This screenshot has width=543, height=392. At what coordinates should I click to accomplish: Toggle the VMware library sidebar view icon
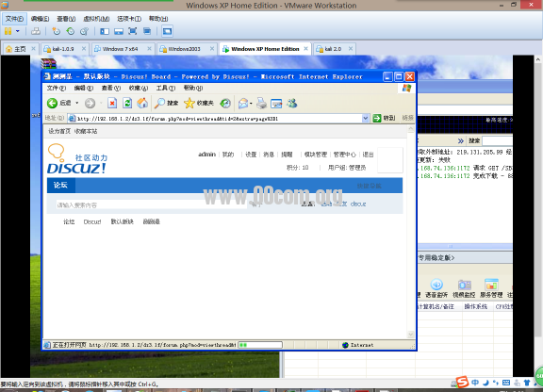click(105, 31)
